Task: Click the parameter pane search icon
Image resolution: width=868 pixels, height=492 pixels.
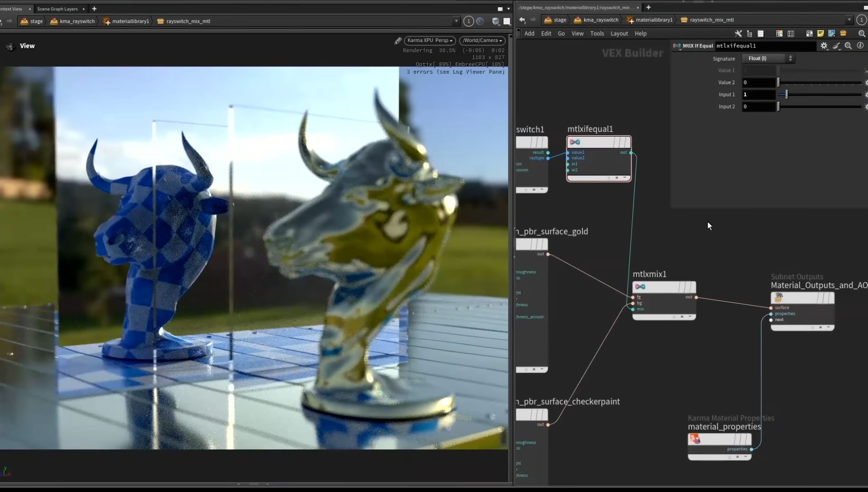Action: point(848,46)
